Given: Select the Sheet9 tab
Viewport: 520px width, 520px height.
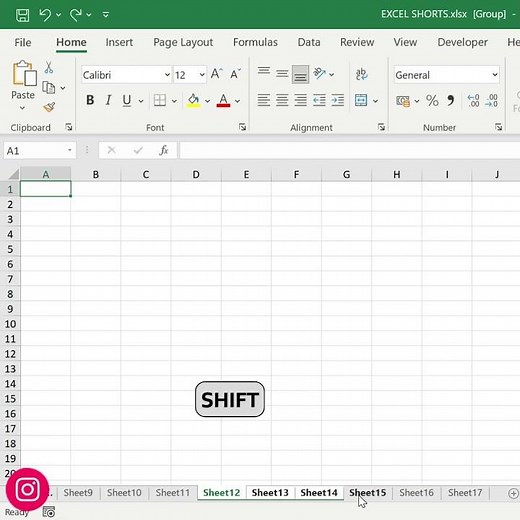Looking at the screenshot, I should pyautogui.click(x=78, y=492).
